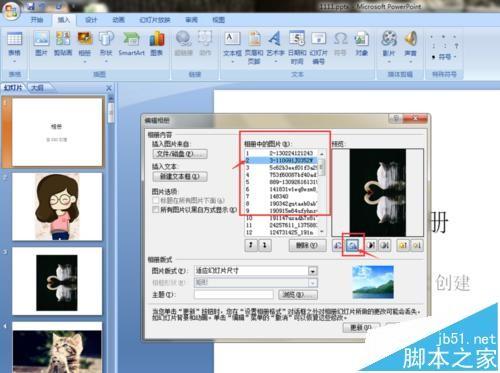This screenshot has height=373, width=500.
Task: Check 'all pictures black and white' option
Action: click(x=155, y=210)
